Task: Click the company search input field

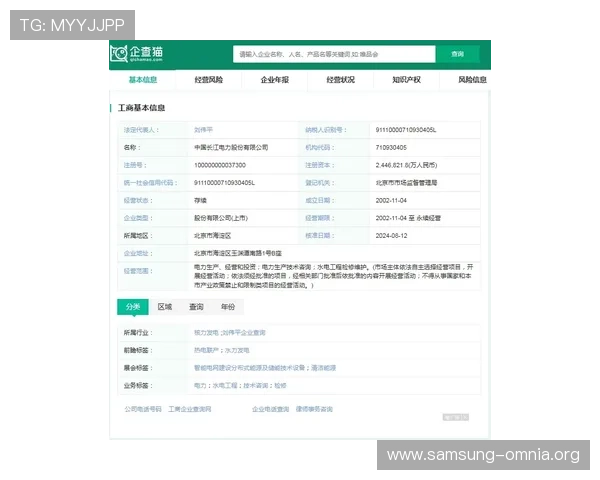Action: pyautogui.click(x=334, y=54)
